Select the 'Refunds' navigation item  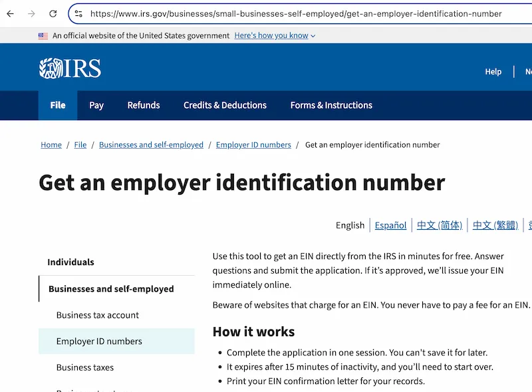coord(144,105)
